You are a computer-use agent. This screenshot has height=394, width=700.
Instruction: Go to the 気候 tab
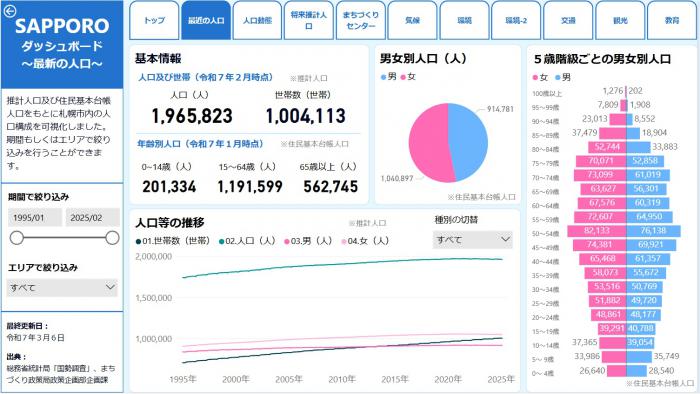click(412, 21)
